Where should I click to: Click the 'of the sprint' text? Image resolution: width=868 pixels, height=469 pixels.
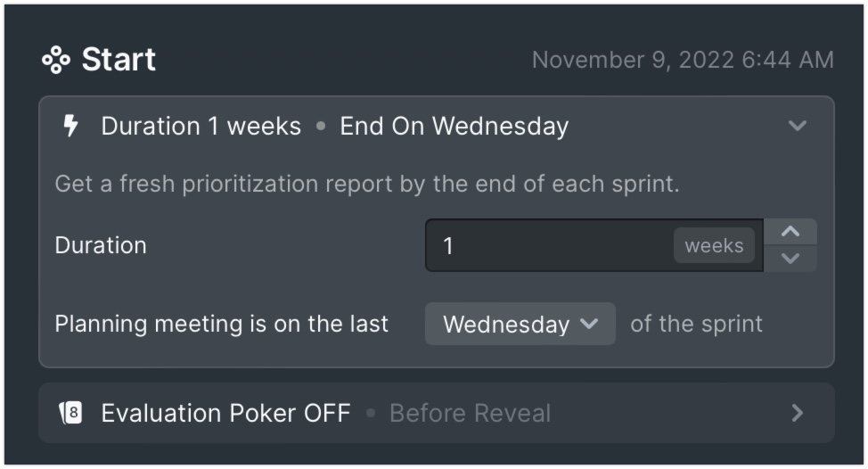coord(696,324)
